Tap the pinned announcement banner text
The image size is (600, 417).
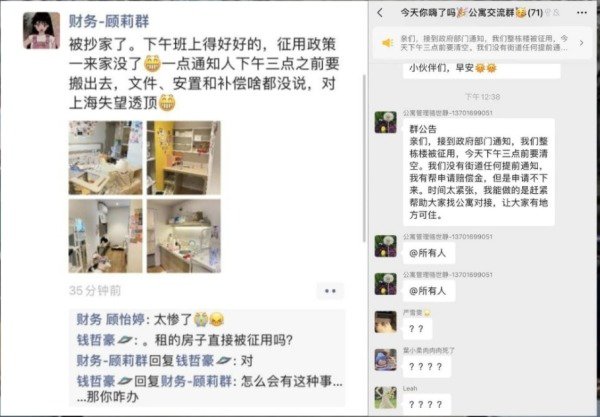tap(484, 43)
